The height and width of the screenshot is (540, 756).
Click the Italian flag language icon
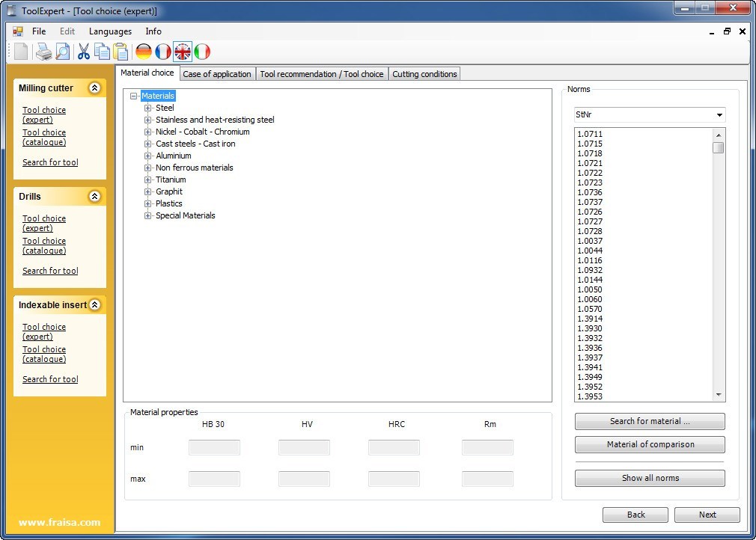(x=202, y=52)
